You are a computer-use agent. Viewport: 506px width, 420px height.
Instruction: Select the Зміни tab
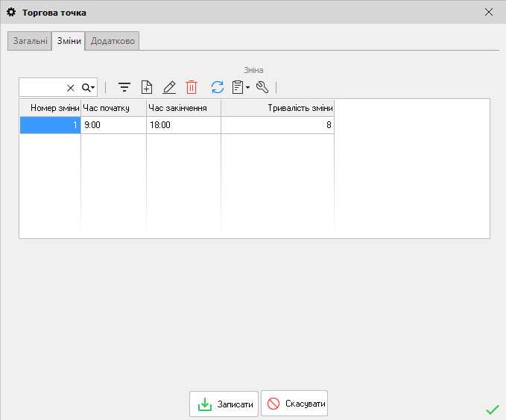[x=69, y=42]
